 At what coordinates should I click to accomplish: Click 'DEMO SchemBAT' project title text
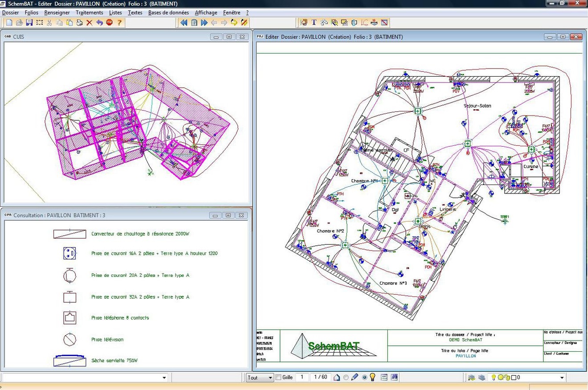[465, 340]
